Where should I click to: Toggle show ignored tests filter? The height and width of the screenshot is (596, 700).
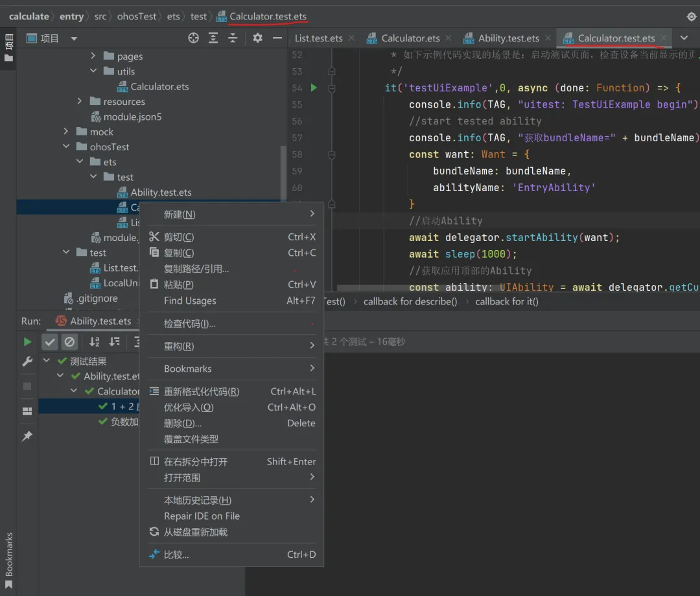70,341
